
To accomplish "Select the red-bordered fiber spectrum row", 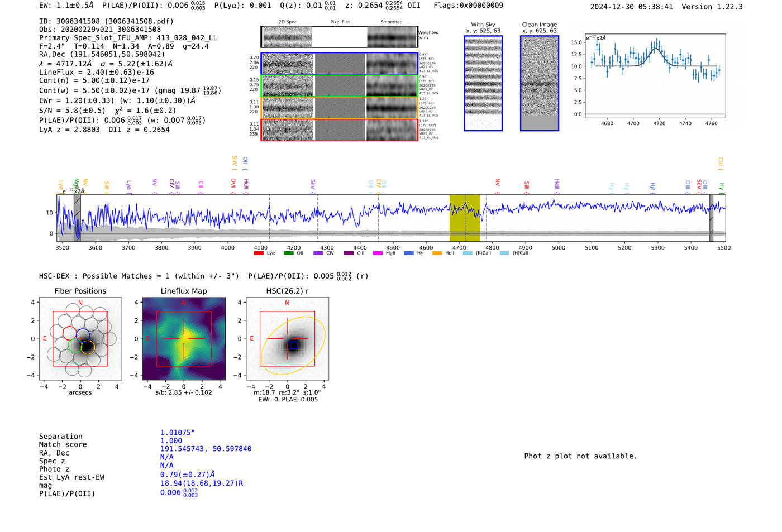I will (x=339, y=130).
